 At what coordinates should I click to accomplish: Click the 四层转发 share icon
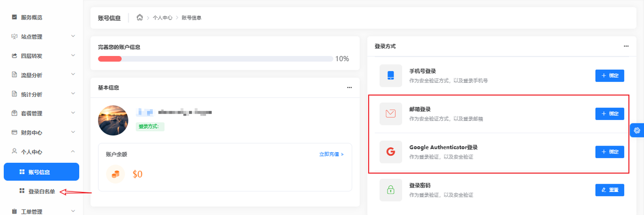[x=15, y=56]
